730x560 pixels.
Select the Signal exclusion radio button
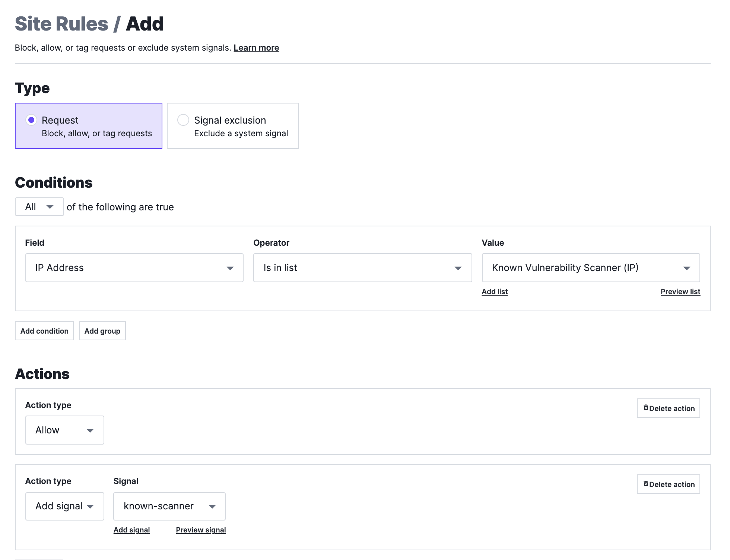click(x=183, y=120)
